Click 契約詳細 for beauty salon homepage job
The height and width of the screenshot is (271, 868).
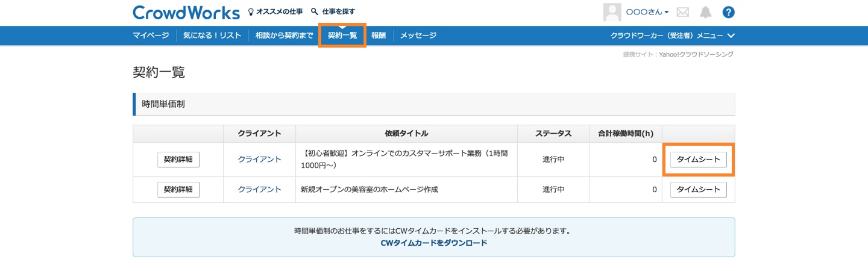pos(178,190)
